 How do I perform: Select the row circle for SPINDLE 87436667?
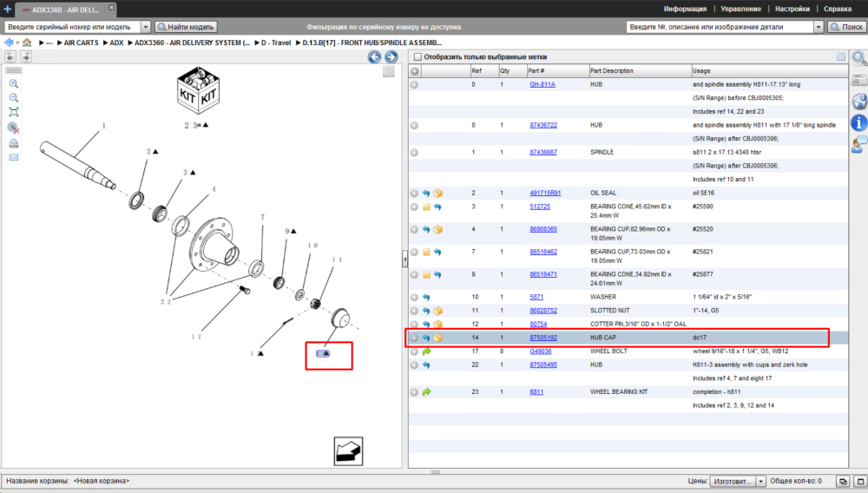pyautogui.click(x=414, y=153)
